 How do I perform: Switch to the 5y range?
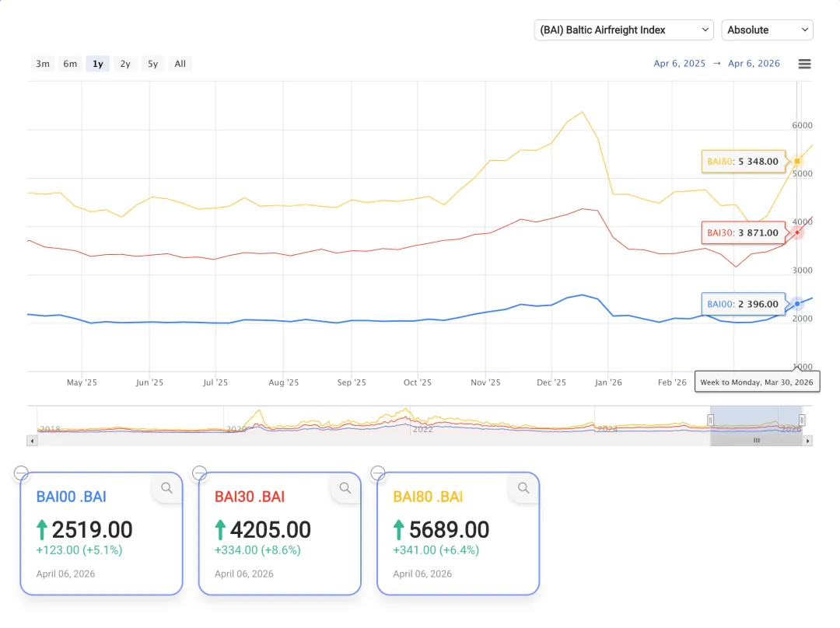152,64
